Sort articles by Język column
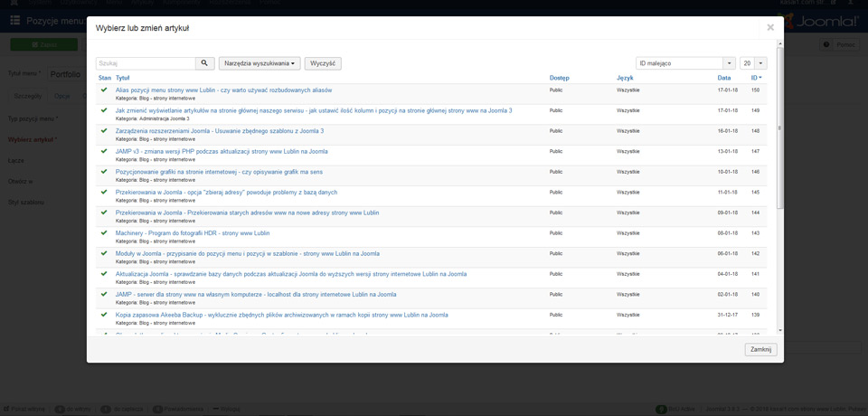This screenshot has width=868, height=416. 625,78
